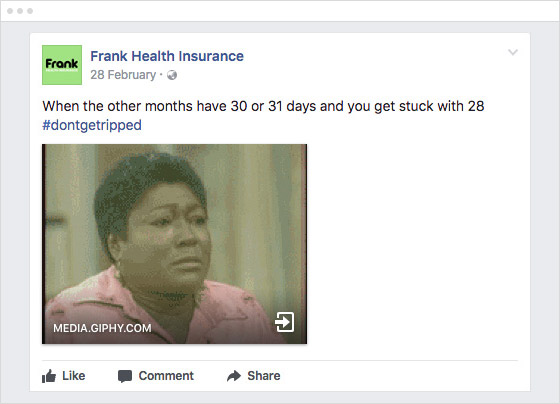The image size is (560, 404).
Task: Click the blank window title bar
Action: pyautogui.click(x=280, y=11)
